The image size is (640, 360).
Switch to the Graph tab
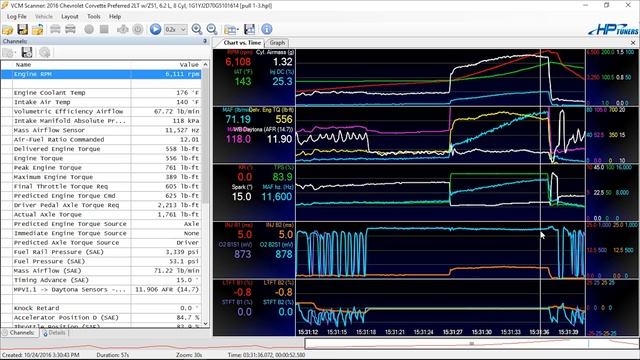pyautogui.click(x=277, y=43)
